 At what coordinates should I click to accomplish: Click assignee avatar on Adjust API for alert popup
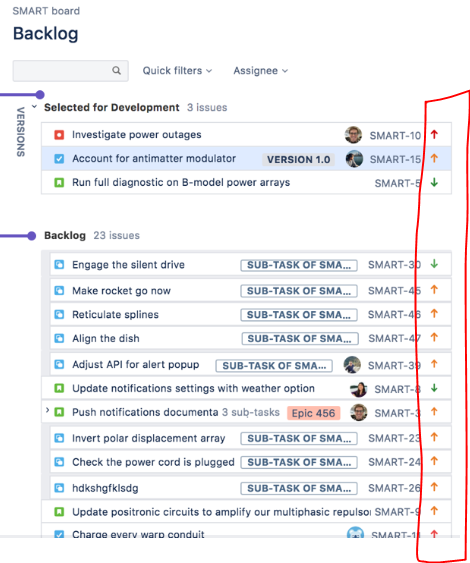(x=352, y=365)
